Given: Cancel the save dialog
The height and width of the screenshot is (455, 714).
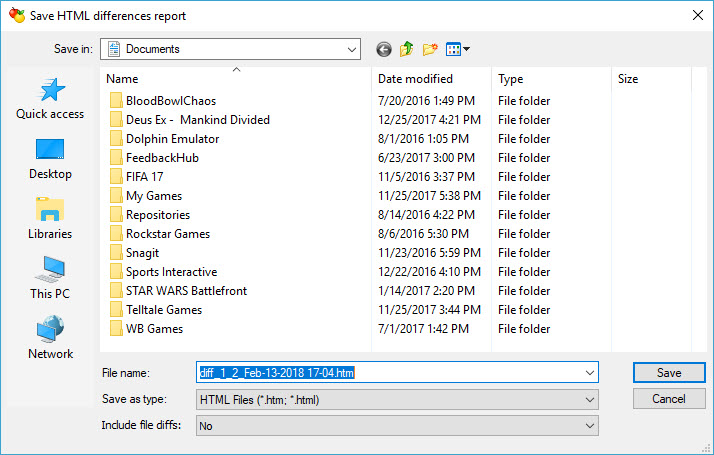Looking at the screenshot, I should point(669,399).
